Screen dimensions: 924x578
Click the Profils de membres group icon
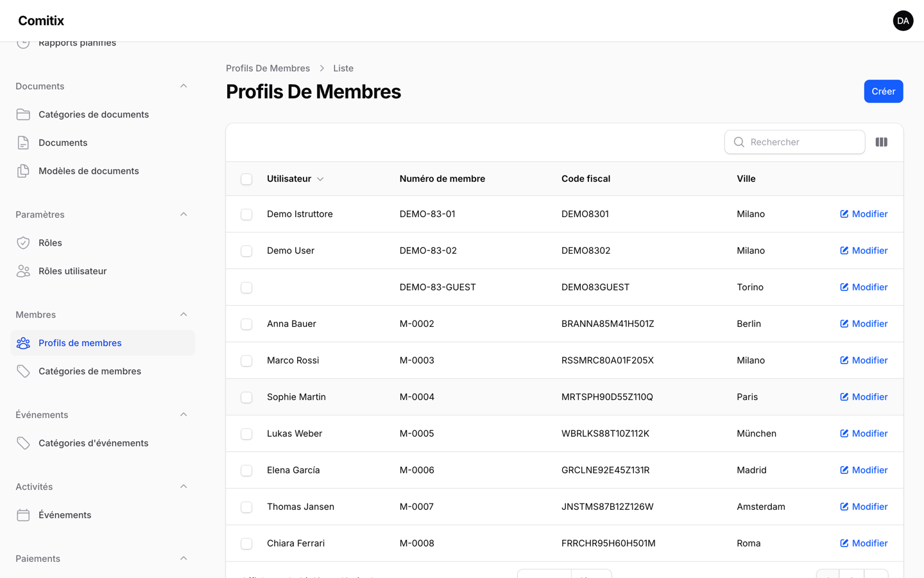tap(23, 343)
